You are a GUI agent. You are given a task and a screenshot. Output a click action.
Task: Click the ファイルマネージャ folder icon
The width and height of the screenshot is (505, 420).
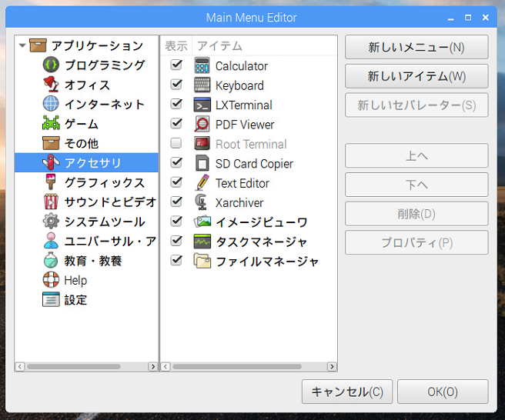tap(202, 261)
